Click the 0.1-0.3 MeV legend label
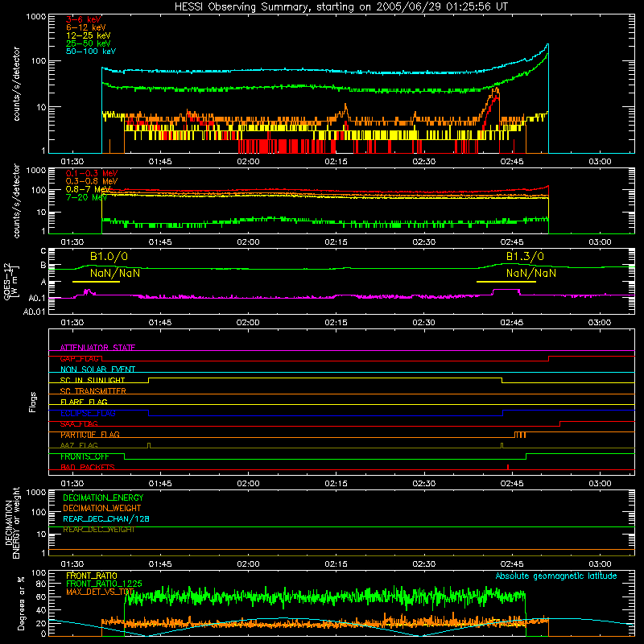This screenshot has width=644, height=644. 92,173
